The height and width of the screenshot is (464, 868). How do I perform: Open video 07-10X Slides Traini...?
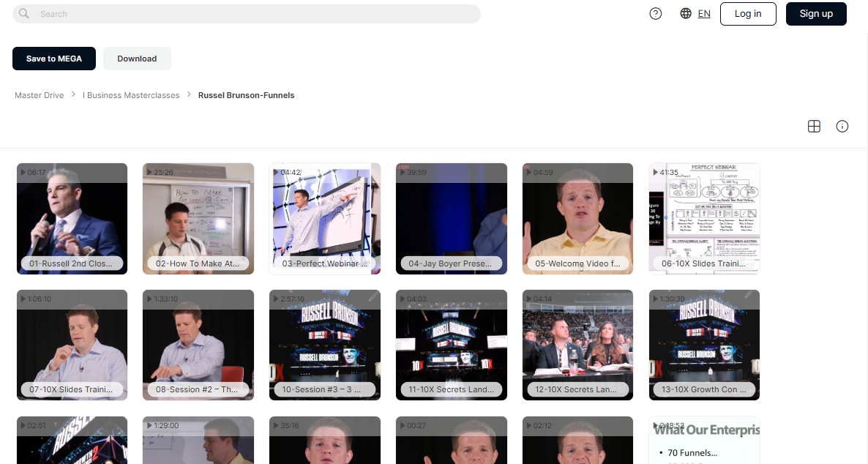coord(72,345)
